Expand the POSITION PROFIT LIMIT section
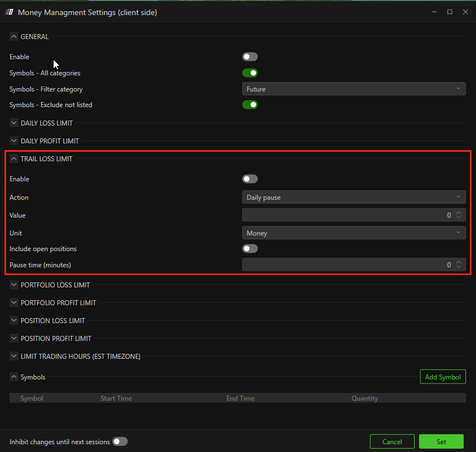Screen dimensions: 476x452 14,339
